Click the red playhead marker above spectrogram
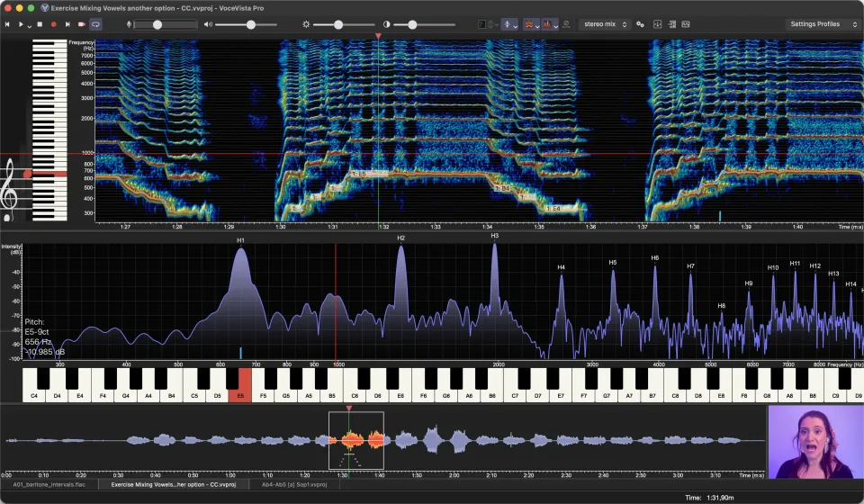 click(378, 36)
